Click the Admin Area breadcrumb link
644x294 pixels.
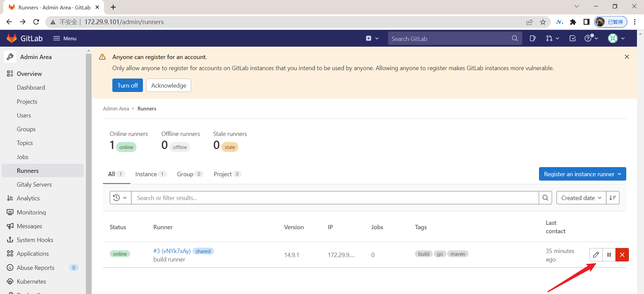coord(116,108)
